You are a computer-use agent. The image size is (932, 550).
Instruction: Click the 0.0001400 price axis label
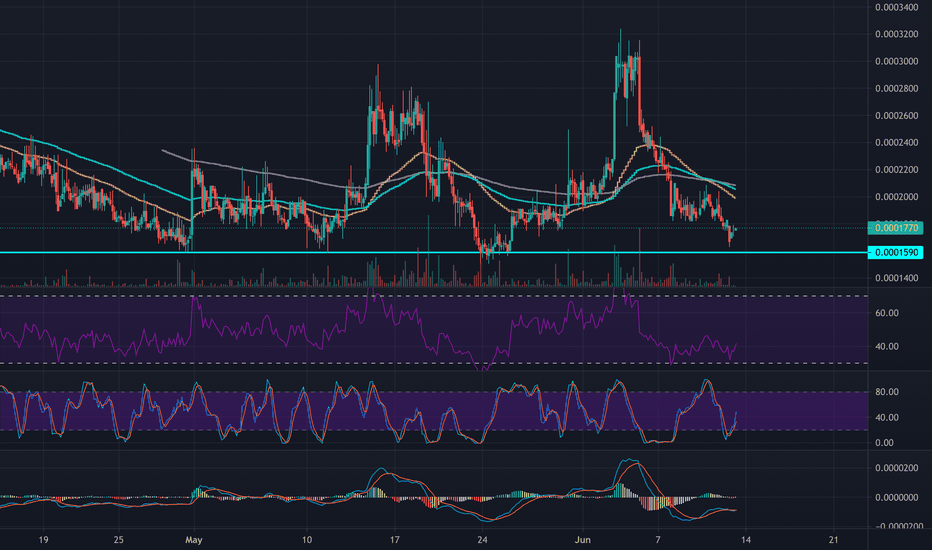[896, 278]
